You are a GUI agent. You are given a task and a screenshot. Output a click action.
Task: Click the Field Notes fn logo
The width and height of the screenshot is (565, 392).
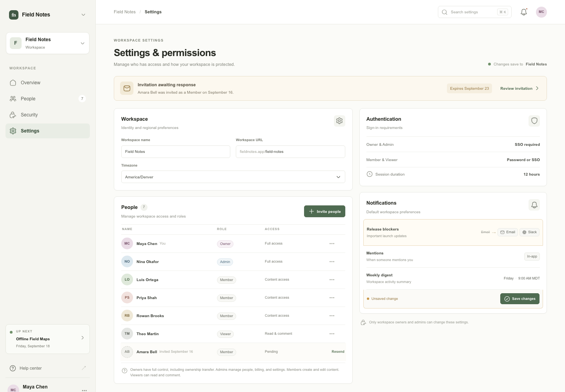(14, 15)
